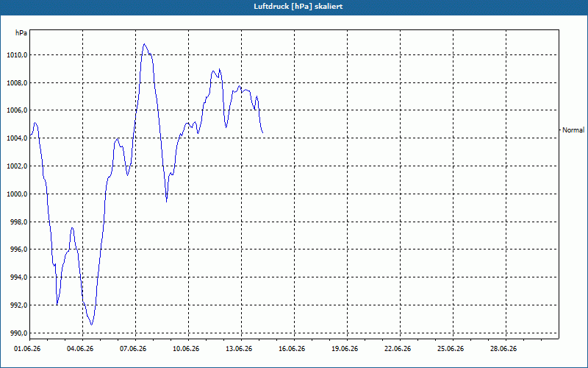588x368 pixels.
Task: Click the chart title "Luftdruck [hPa] skaliert"
Action: point(298,7)
